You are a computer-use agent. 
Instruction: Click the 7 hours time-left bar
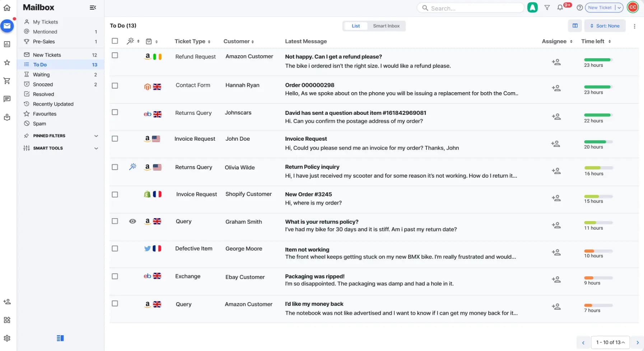(598, 305)
